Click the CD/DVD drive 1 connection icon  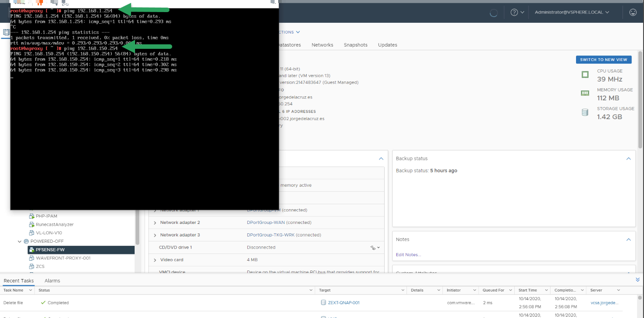pyautogui.click(x=373, y=247)
